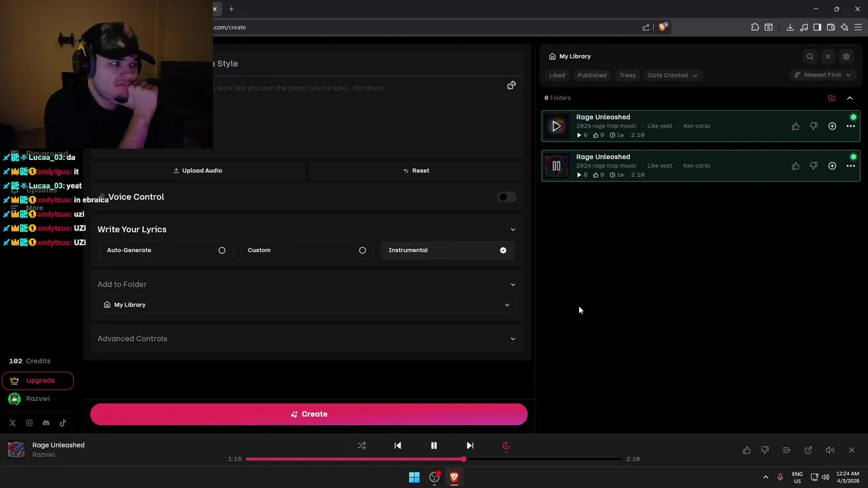Toggle shuffle in the player bar

[361, 446]
